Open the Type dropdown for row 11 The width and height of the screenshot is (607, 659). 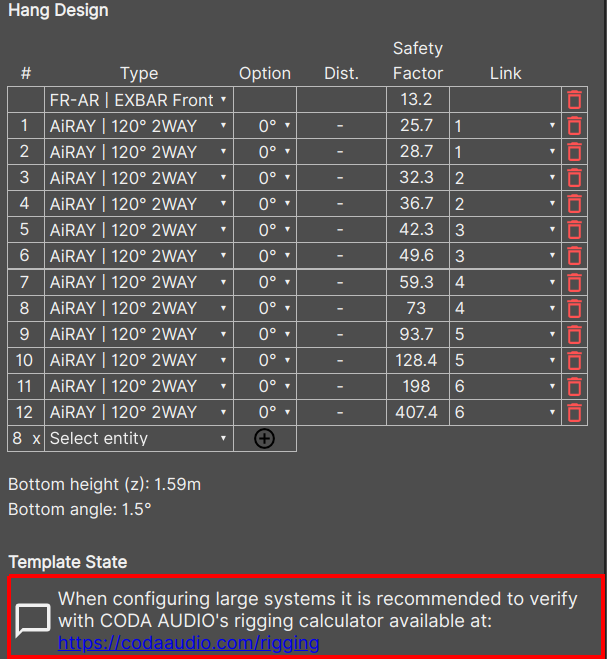coord(139,387)
